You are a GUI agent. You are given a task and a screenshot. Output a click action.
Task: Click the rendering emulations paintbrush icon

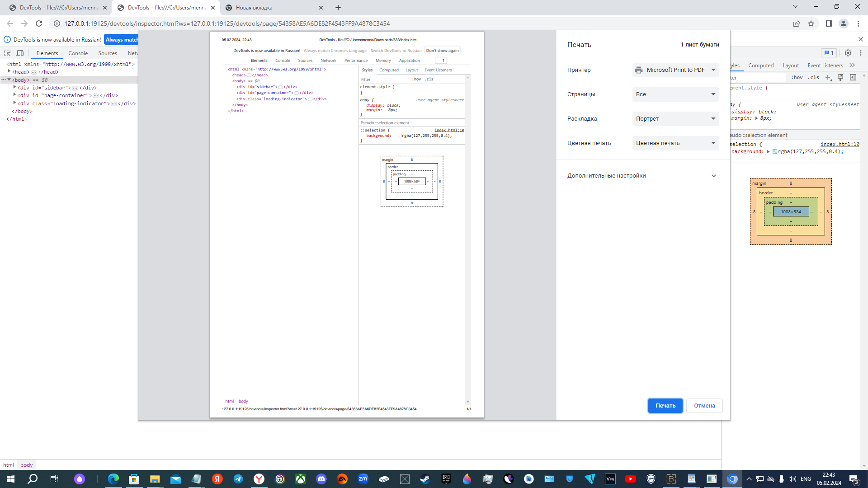coord(840,77)
